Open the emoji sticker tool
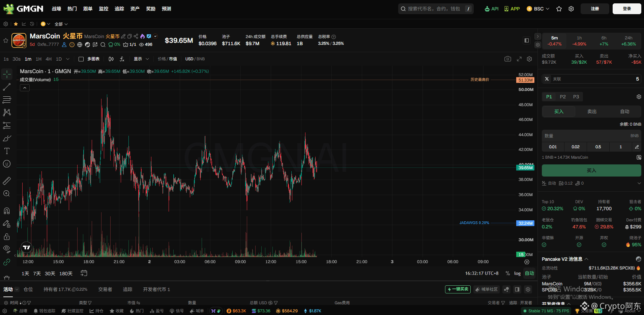The image size is (644, 315). tap(7, 164)
